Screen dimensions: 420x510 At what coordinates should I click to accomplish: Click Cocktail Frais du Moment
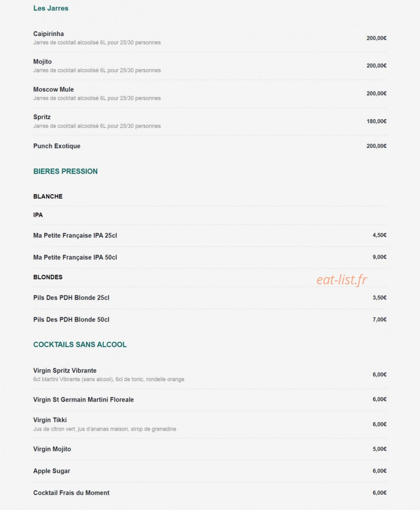tap(210, 493)
